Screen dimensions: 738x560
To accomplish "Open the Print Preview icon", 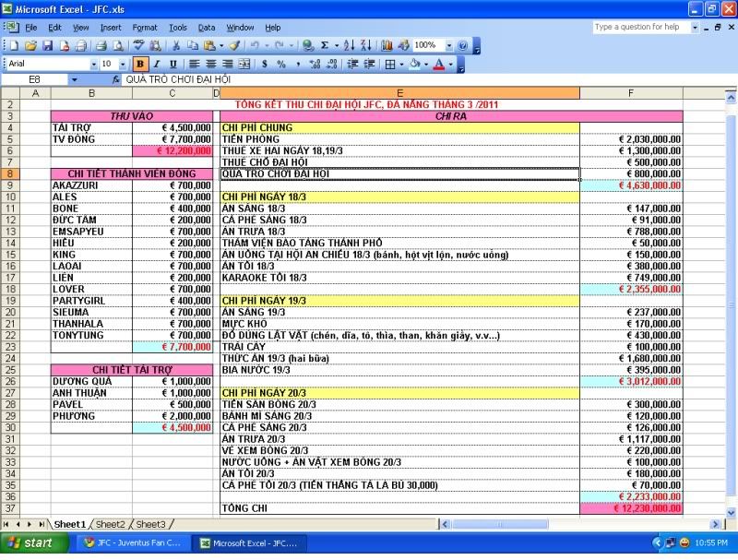I will tap(116, 45).
